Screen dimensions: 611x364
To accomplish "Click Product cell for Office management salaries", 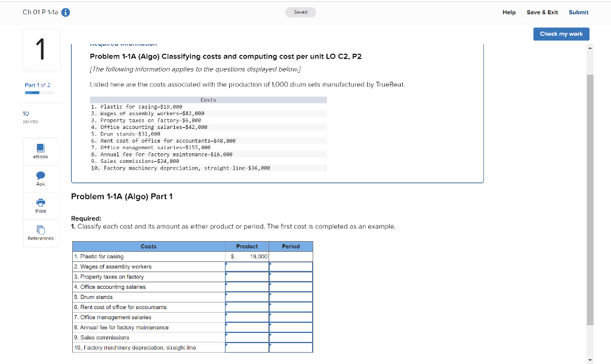I will point(247,317).
